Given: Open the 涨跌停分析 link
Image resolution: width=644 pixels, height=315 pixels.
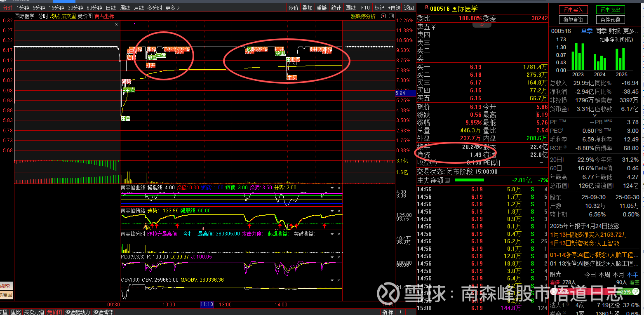Looking at the screenshot, I should click(x=363, y=16).
